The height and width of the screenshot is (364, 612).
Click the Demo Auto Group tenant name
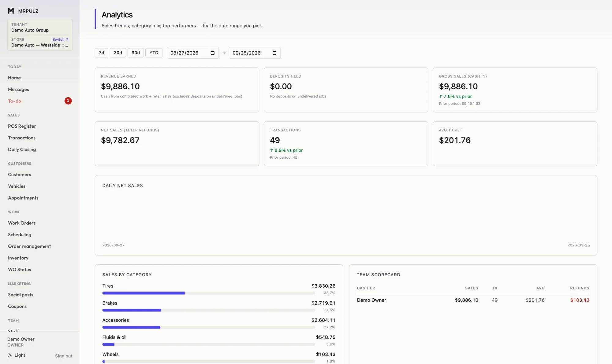(x=30, y=30)
